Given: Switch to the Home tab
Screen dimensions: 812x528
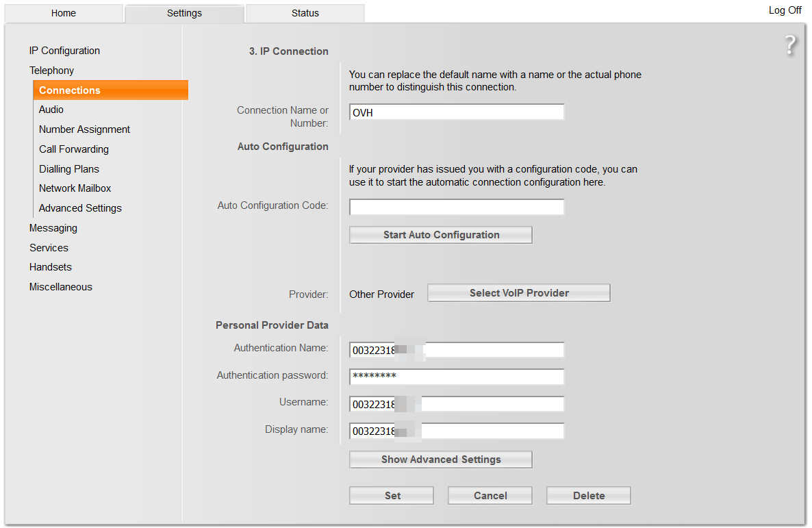Looking at the screenshot, I should coord(64,13).
